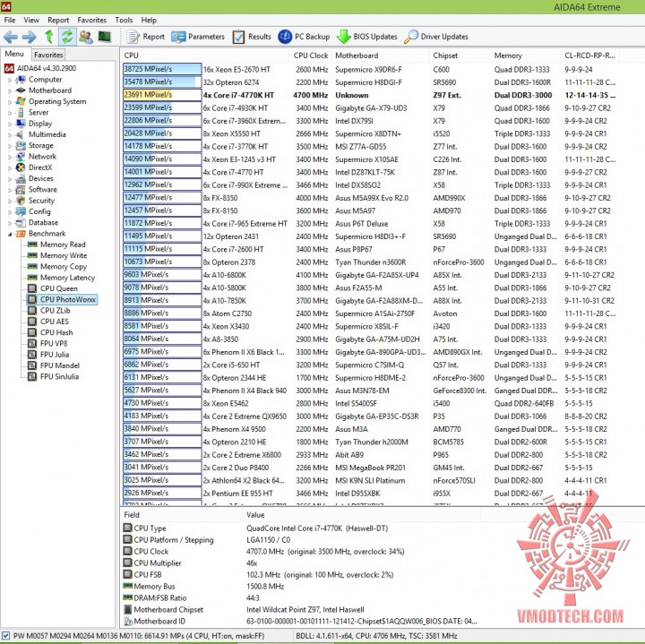
Task: Select the 38725 MPixel/s result row
Action: pos(370,70)
